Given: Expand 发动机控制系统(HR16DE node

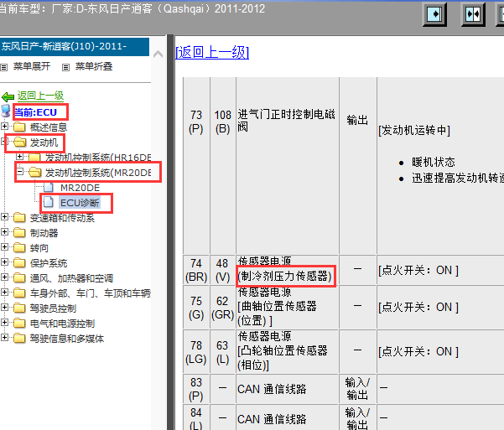Looking at the screenshot, I should (x=19, y=156).
